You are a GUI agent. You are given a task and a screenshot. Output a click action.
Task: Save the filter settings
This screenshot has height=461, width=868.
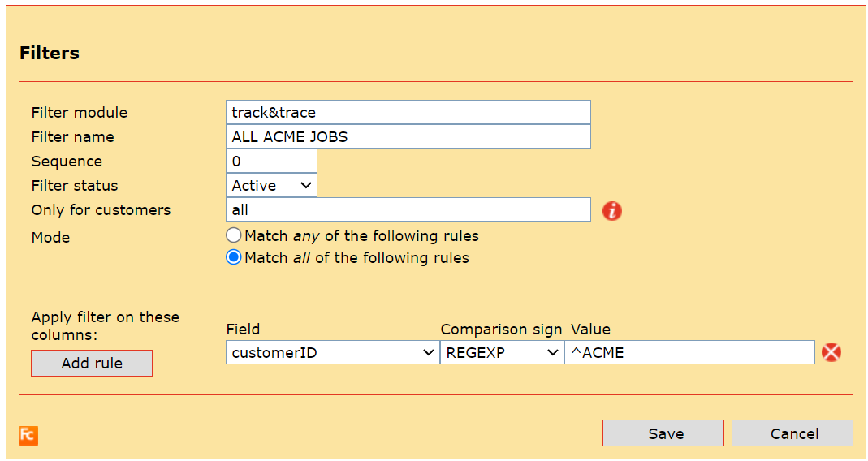(x=663, y=433)
